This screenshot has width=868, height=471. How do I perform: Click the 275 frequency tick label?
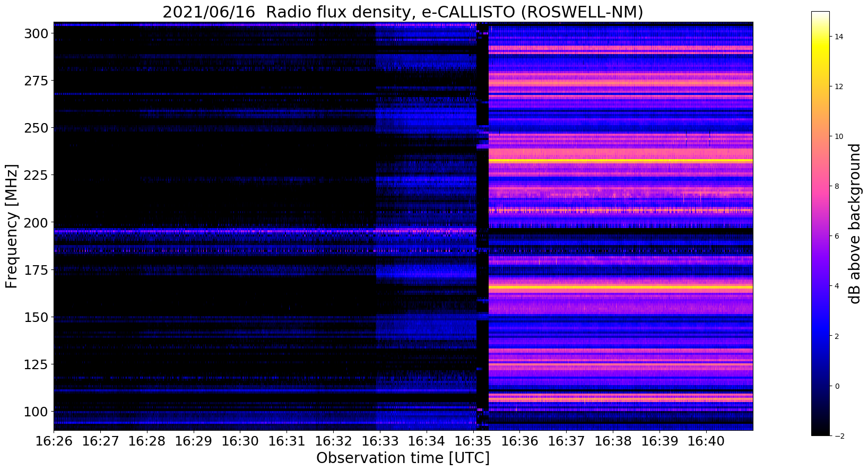click(x=37, y=81)
